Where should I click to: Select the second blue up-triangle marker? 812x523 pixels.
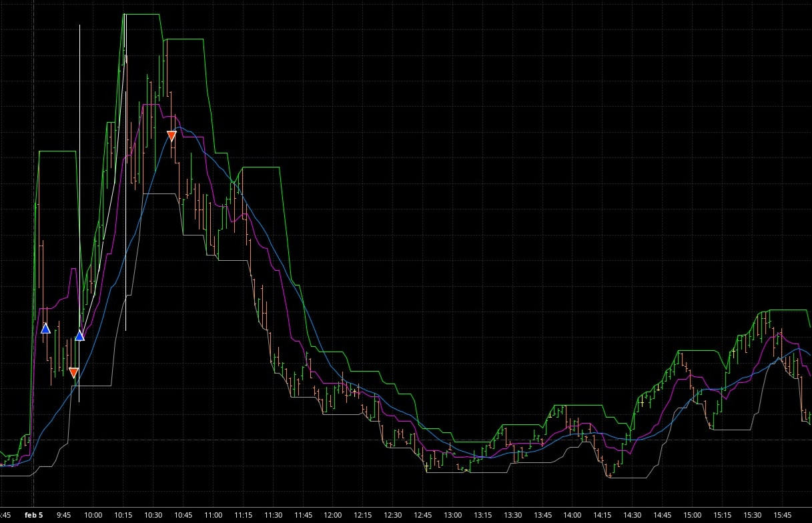click(x=79, y=335)
